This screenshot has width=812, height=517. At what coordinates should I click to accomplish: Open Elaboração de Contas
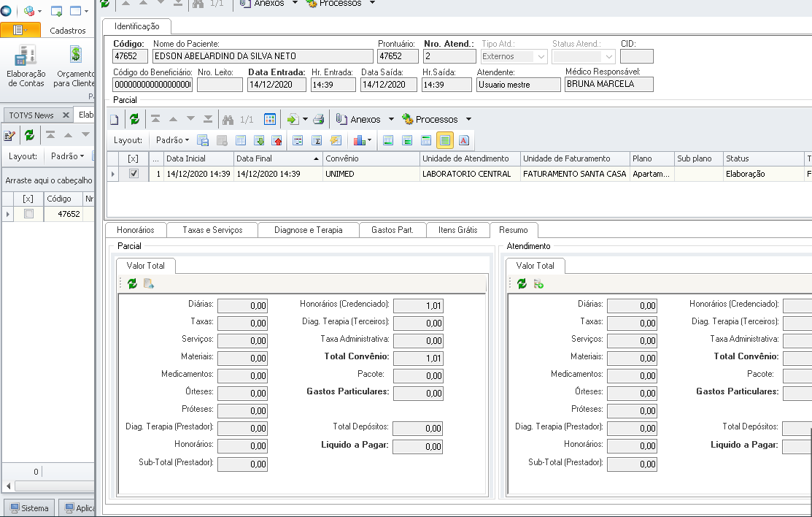(26, 66)
